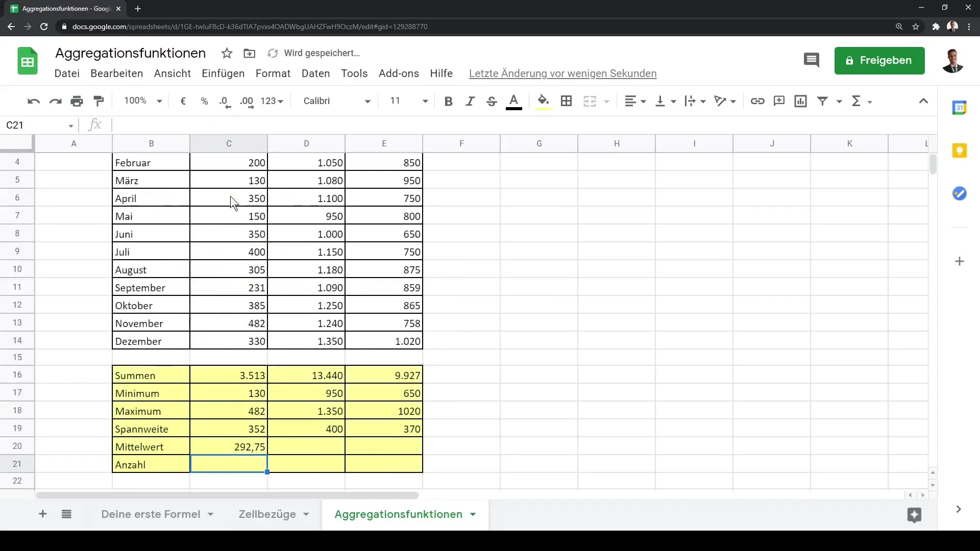Open text rotation dropdown

[x=725, y=101]
